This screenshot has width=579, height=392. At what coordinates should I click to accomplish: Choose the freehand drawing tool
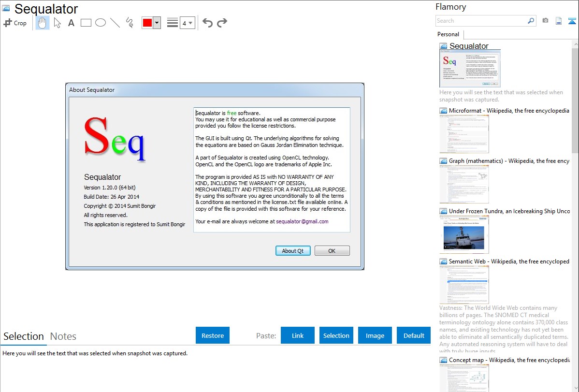(x=130, y=23)
